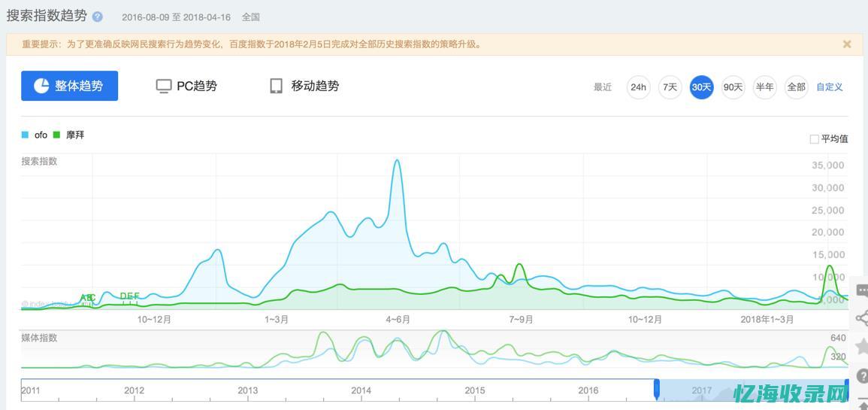Viewport: 868px width, 410px height.
Task: Click the star favorite sidebar icon
Action: tap(862, 347)
